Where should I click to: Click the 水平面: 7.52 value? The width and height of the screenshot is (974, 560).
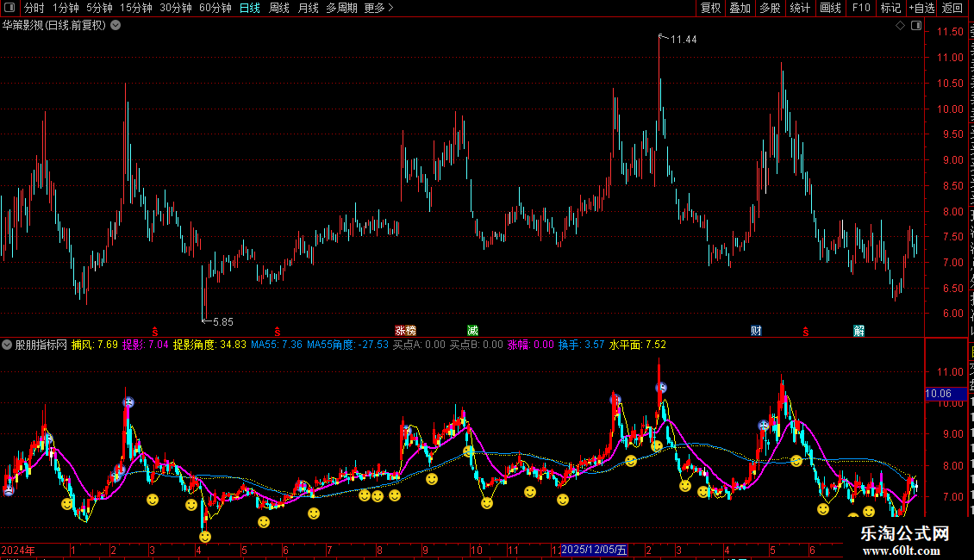pos(637,345)
